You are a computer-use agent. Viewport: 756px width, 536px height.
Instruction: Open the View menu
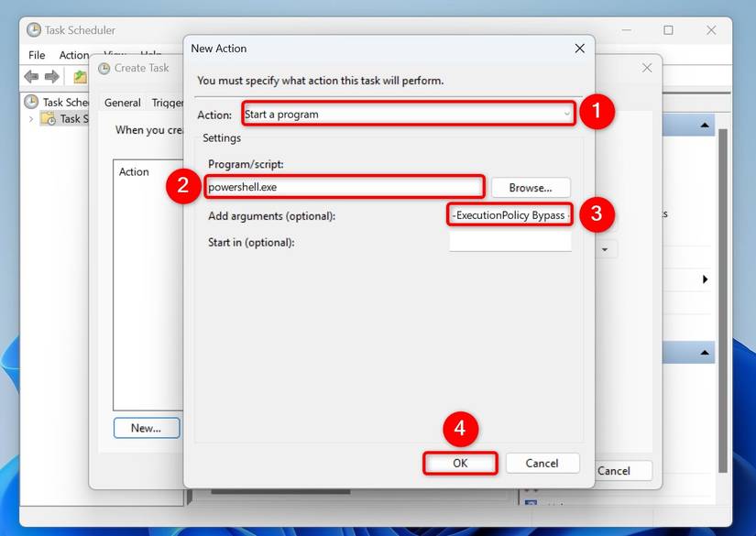pyautogui.click(x=115, y=55)
